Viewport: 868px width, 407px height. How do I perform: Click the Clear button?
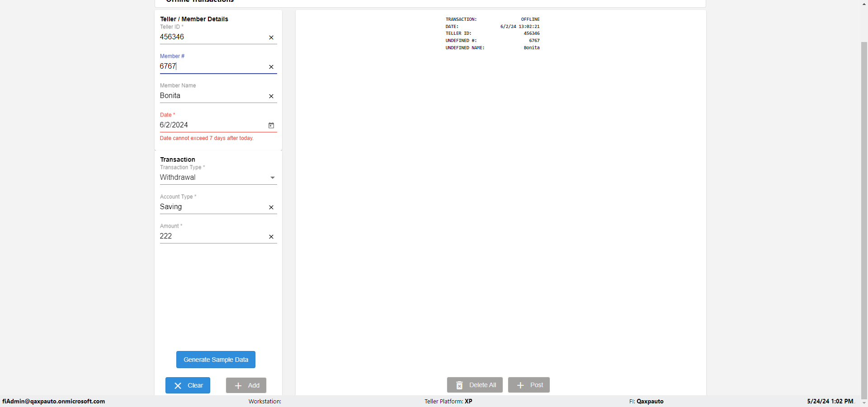point(188,385)
